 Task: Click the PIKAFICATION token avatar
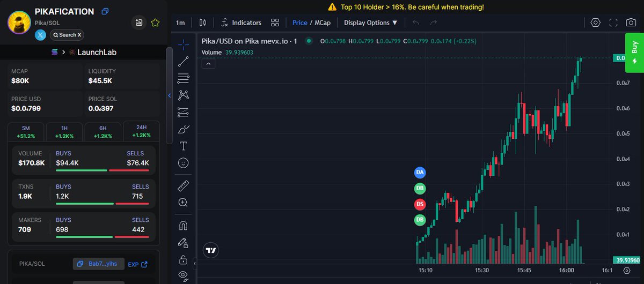point(20,23)
